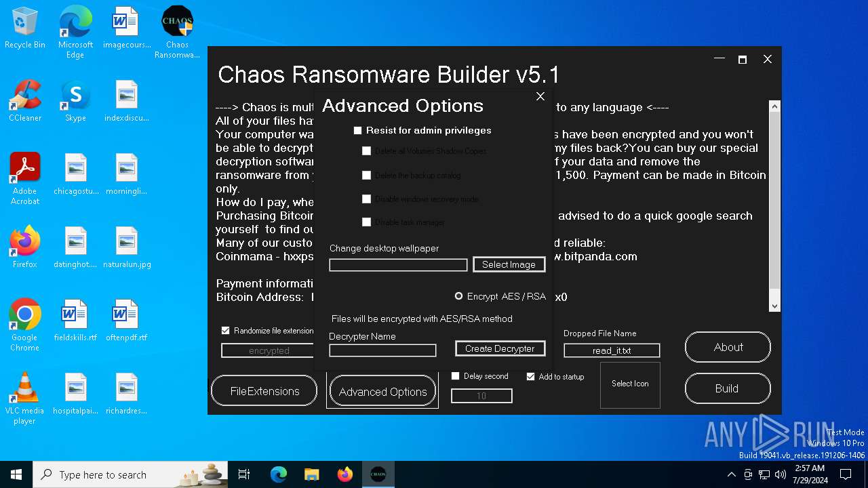Click the desktop wallpaper path field

[x=398, y=265]
